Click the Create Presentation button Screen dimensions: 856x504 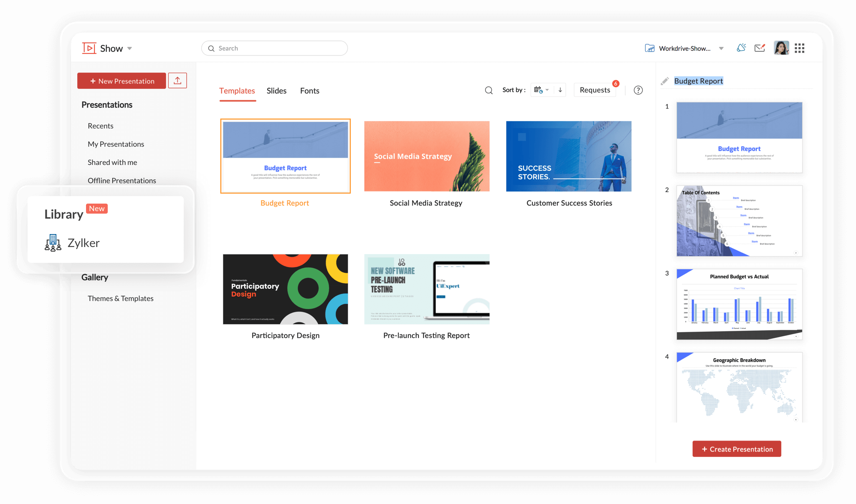tap(737, 449)
